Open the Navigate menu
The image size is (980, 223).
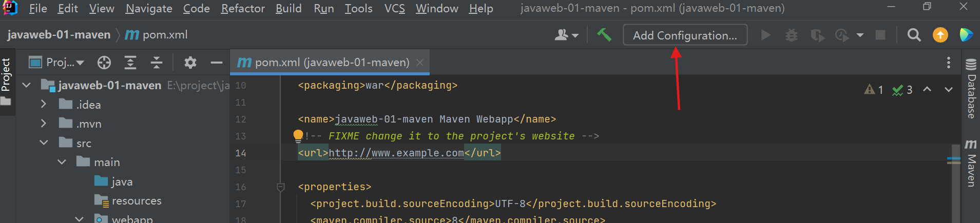[149, 8]
